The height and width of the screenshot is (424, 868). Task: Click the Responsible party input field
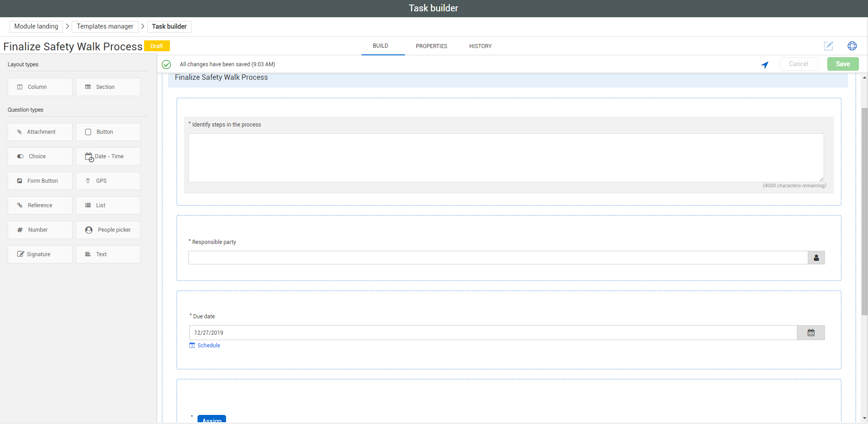pos(497,258)
